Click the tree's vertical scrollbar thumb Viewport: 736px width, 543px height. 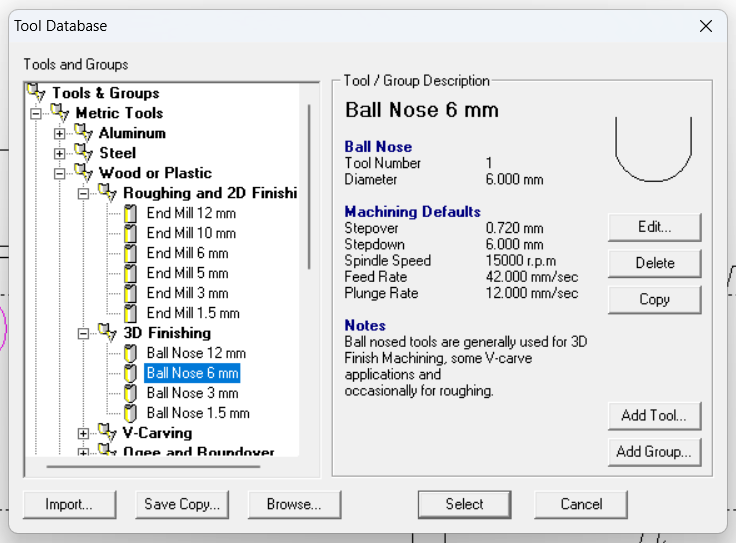309,187
